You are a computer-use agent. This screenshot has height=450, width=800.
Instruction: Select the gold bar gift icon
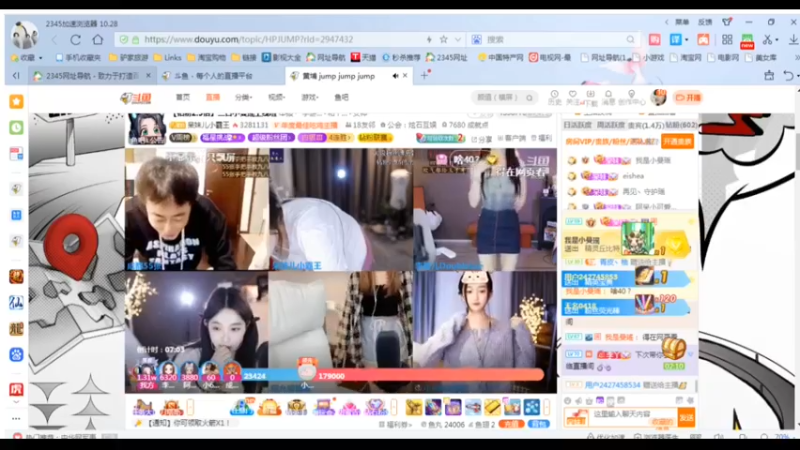click(492, 407)
